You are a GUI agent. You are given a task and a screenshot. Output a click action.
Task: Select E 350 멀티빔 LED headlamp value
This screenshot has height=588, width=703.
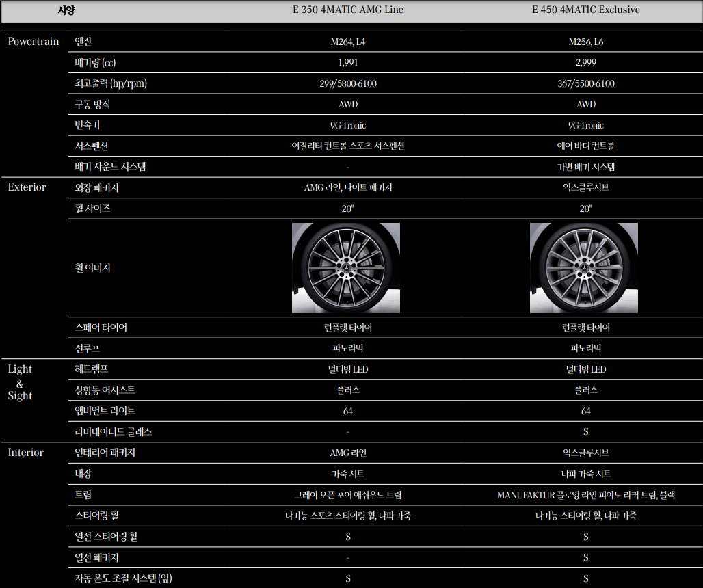348,370
